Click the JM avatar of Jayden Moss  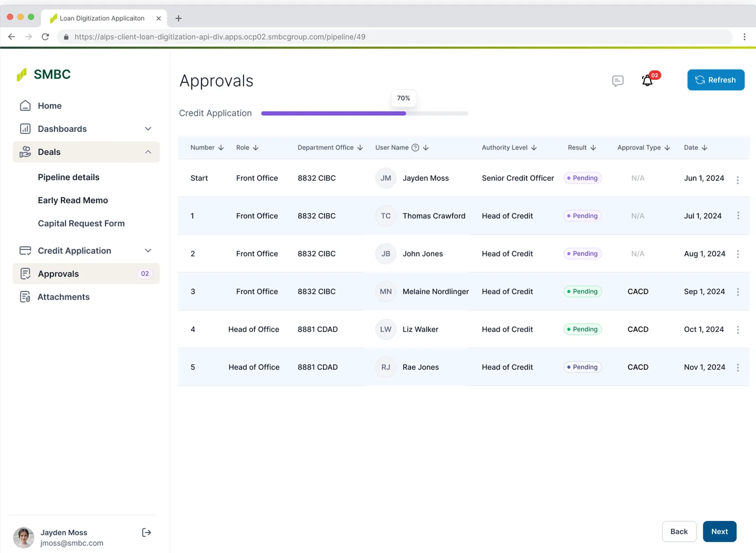click(386, 178)
